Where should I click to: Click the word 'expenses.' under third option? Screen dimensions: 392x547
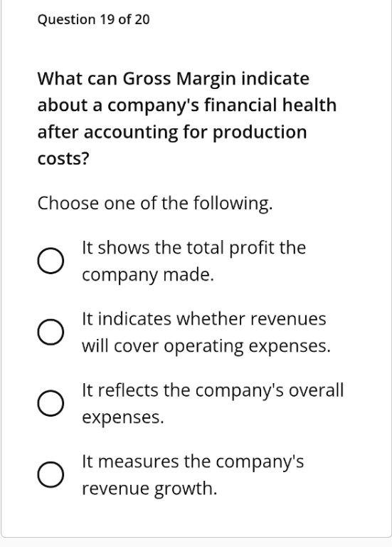122,417
